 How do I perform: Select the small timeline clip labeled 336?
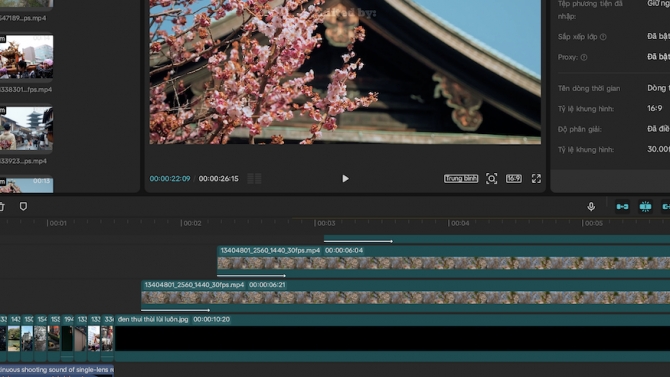click(108, 338)
